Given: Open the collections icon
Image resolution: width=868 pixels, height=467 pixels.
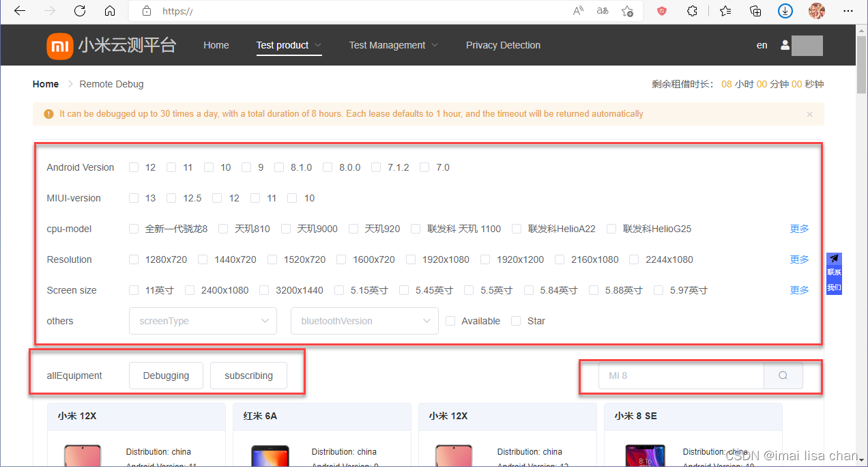Looking at the screenshot, I should (755, 11).
